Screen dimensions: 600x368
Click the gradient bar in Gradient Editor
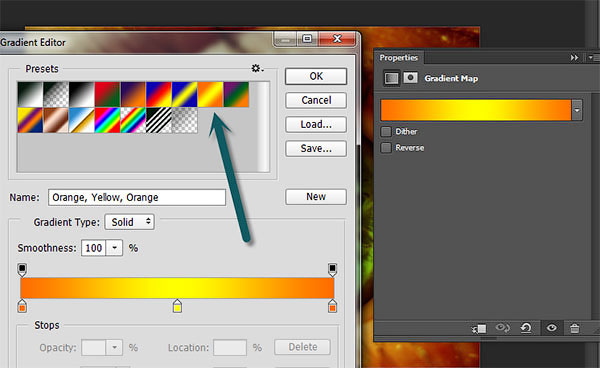click(177, 288)
